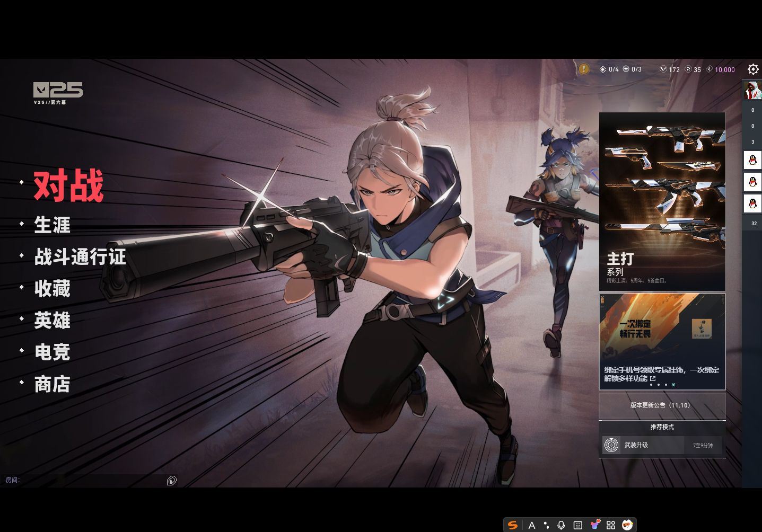Click the VP currency icon showing 172

click(x=663, y=69)
